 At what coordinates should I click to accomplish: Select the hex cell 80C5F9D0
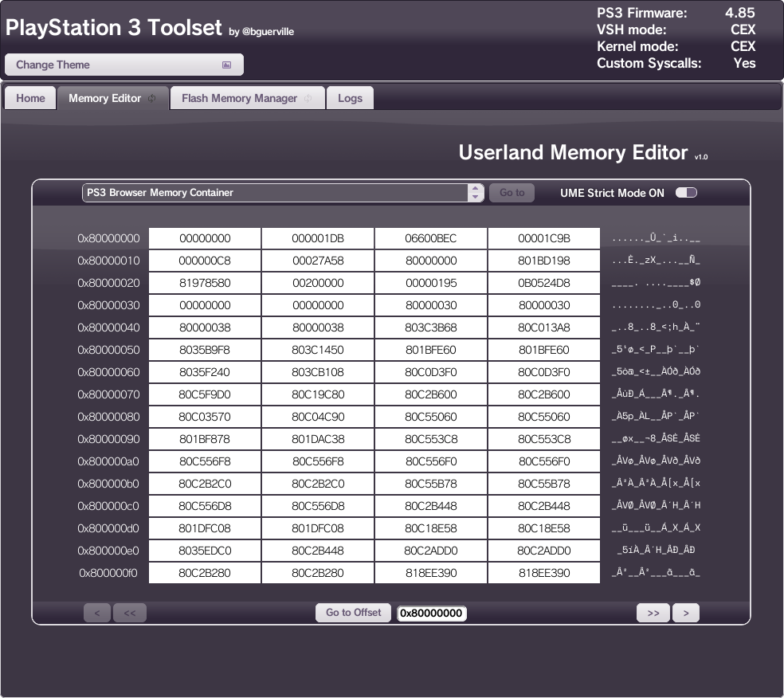(205, 395)
